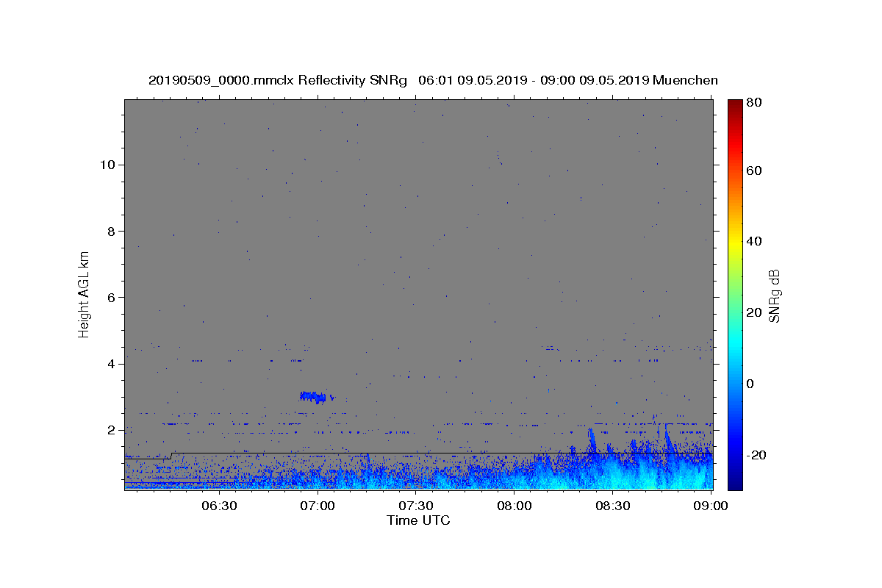Click the colorbar value 60

coord(755,171)
